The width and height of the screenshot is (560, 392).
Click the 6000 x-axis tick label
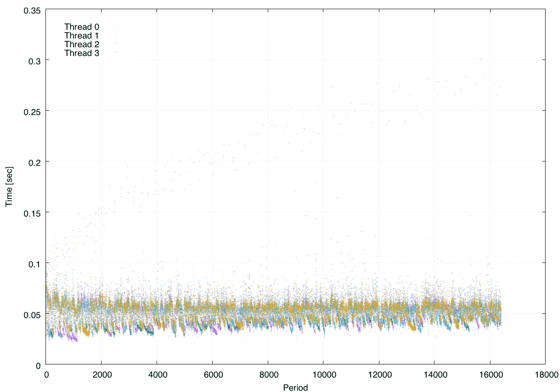tap(212, 375)
